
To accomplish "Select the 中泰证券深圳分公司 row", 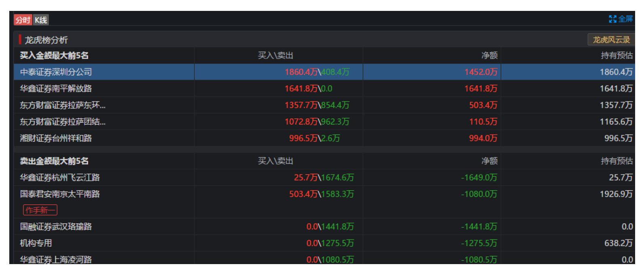I will click(x=56, y=72).
